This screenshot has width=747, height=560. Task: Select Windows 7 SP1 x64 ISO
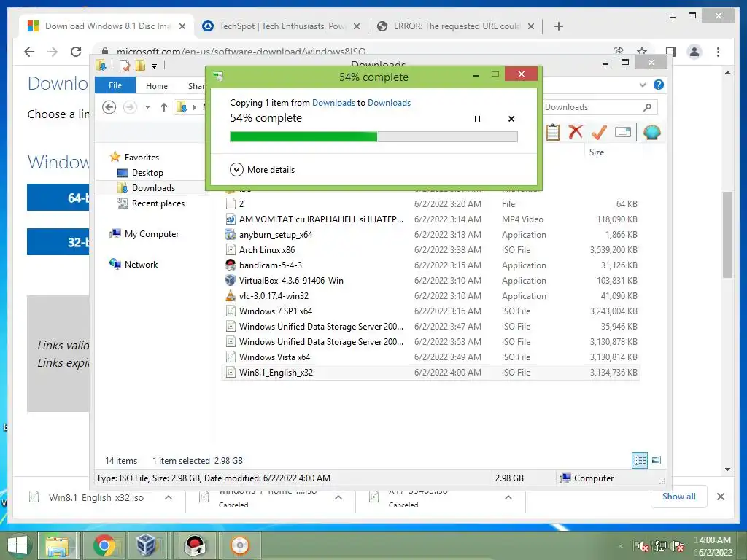click(x=430, y=311)
